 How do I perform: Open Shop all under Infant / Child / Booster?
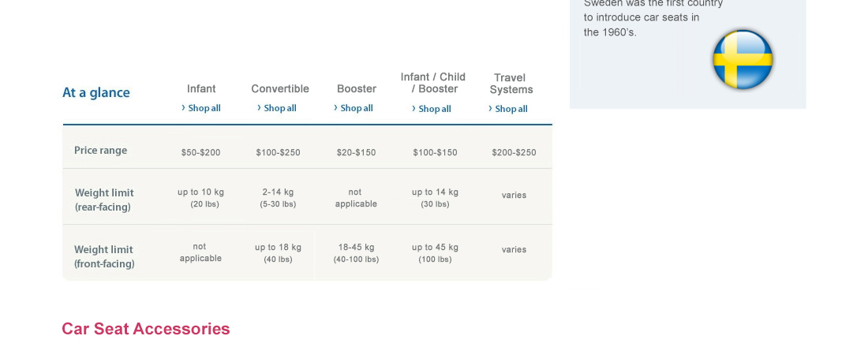pos(434,109)
